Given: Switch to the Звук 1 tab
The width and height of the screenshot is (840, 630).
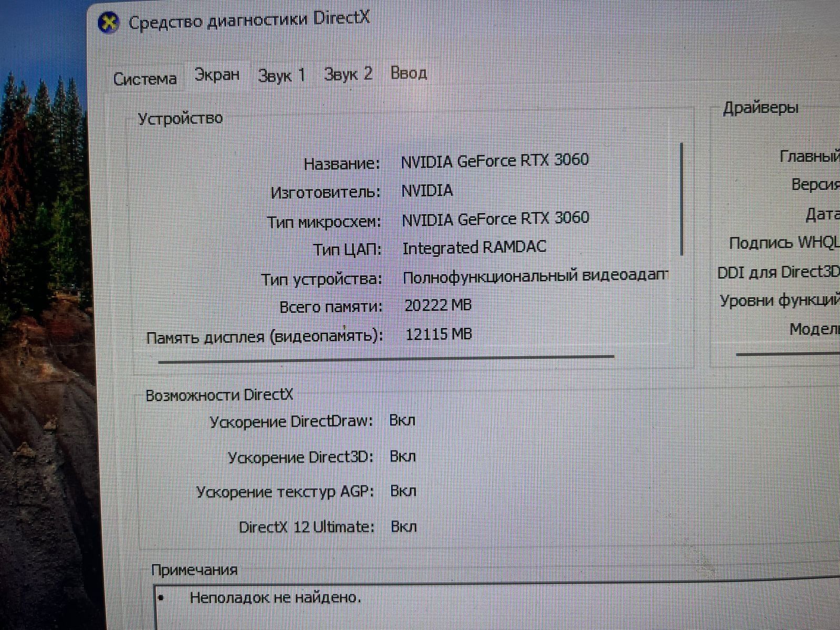Looking at the screenshot, I should [x=281, y=75].
